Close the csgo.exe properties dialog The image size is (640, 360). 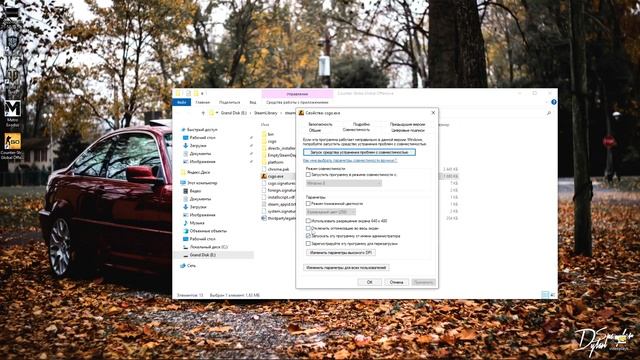pyautogui.click(x=433, y=113)
